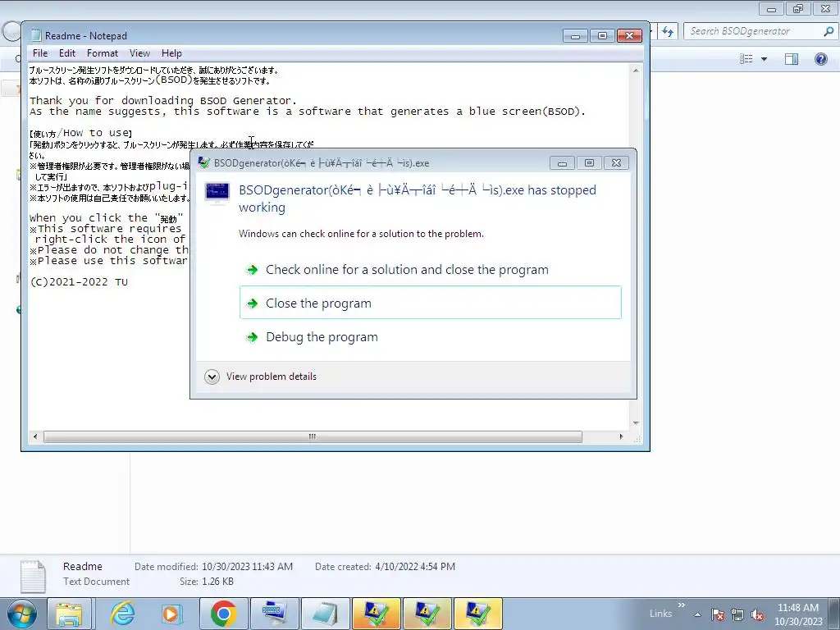The image size is (840, 630).
Task: Click Notepad horizontal scroll left arrow
Action: click(35, 436)
